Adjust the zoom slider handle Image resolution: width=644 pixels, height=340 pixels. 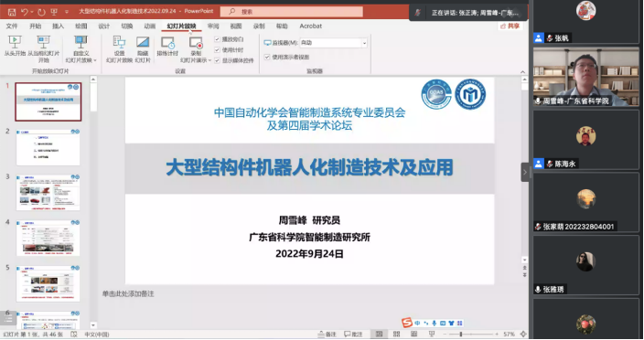tap(461, 335)
